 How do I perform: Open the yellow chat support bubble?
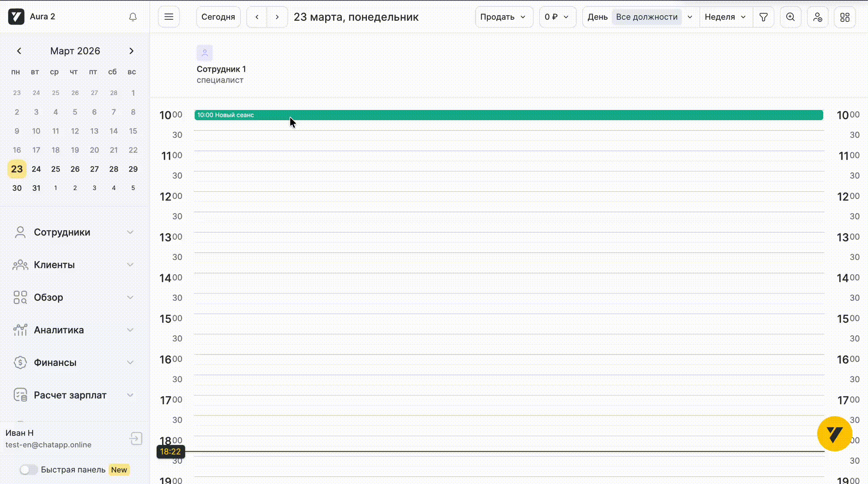coord(834,434)
